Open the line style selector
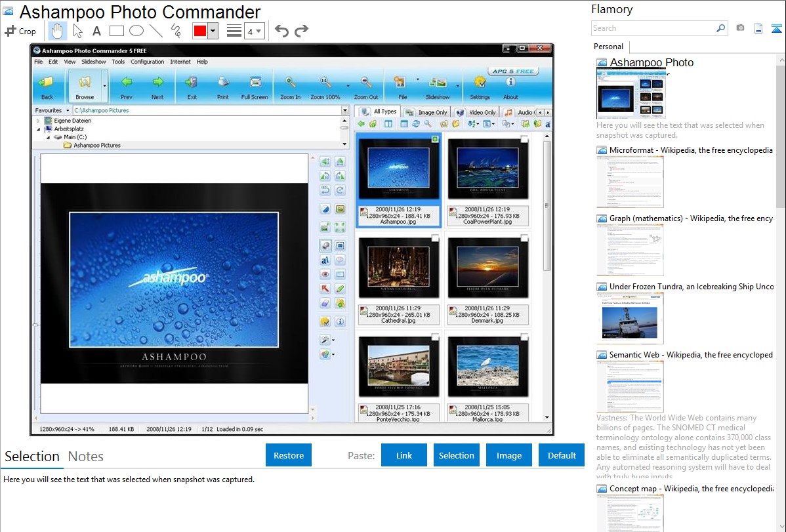Image resolution: width=786 pixels, height=532 pixels. (234, 31)
